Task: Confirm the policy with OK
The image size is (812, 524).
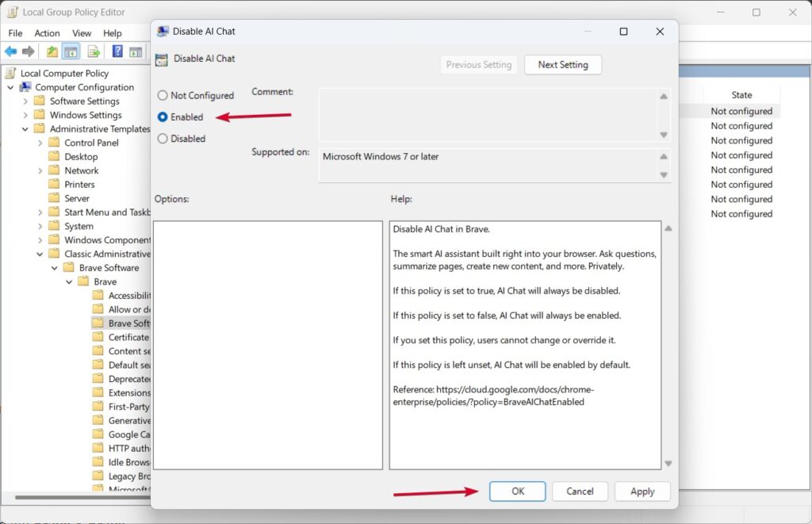Action: pyautogui.click(x=517, y=491)
